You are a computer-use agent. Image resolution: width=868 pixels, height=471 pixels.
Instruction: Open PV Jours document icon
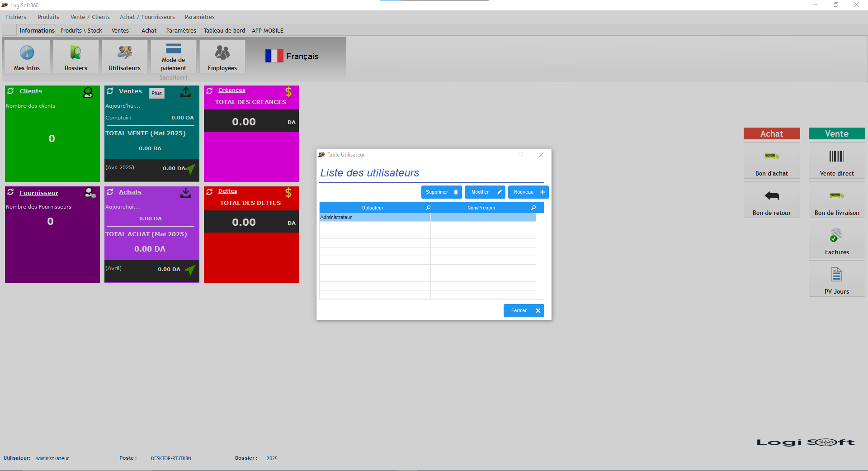coord(837,275)
